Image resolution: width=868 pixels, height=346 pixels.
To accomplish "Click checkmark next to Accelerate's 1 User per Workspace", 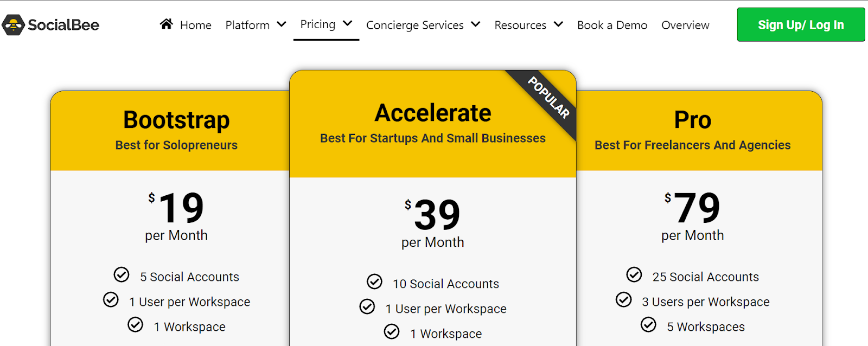I will click(367, 307).
